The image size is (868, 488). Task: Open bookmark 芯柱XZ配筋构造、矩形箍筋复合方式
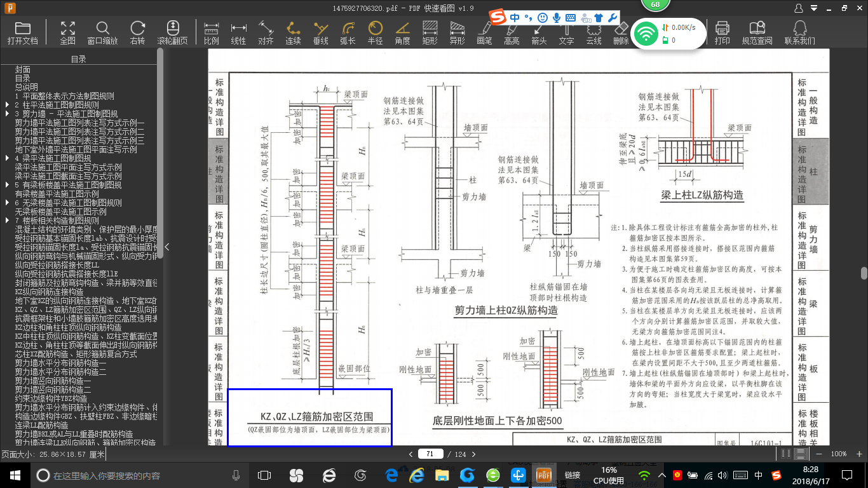pyautogui.click(x=76, y=354)
